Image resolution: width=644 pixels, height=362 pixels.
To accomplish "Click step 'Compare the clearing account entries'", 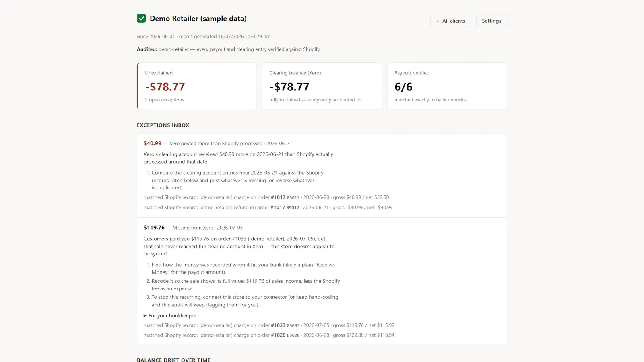I will pyautogui.click(x=237, y=180).
